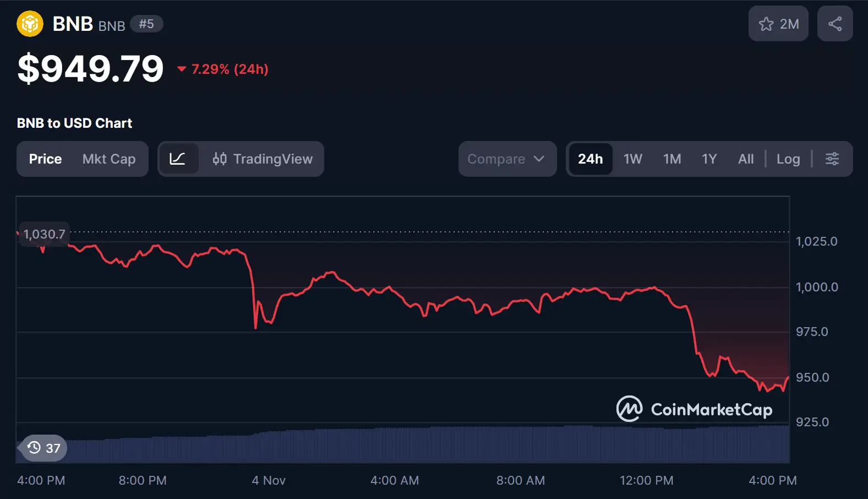Choose the 1W time range
Viewport: 868px width, 499px height.
[633, 159]
